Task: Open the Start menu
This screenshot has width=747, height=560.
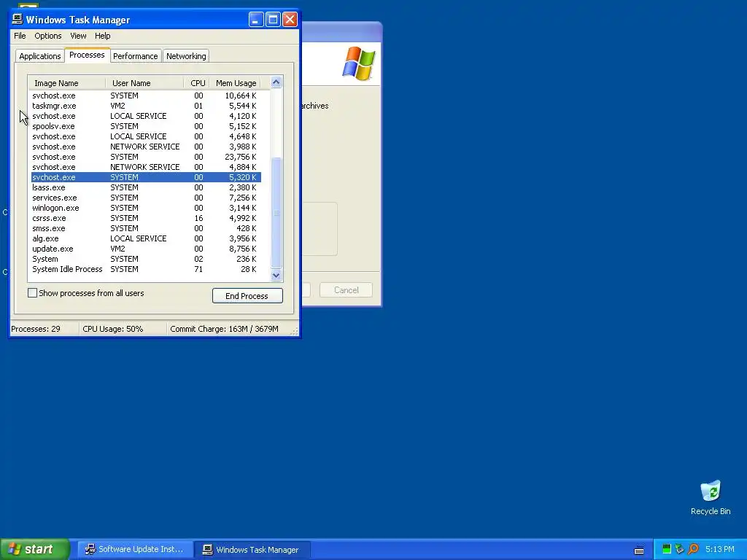Action: click(x=35, y=549)
